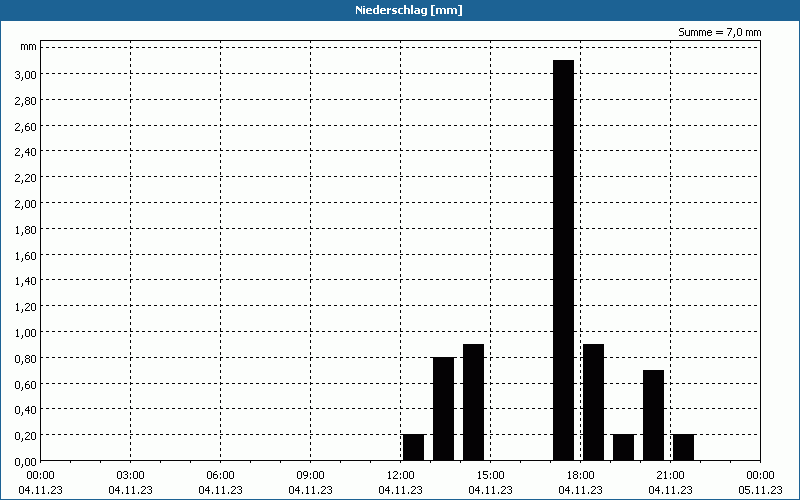
Task: Click the 05.11.23 date label
Action: [x=760, y=490]
